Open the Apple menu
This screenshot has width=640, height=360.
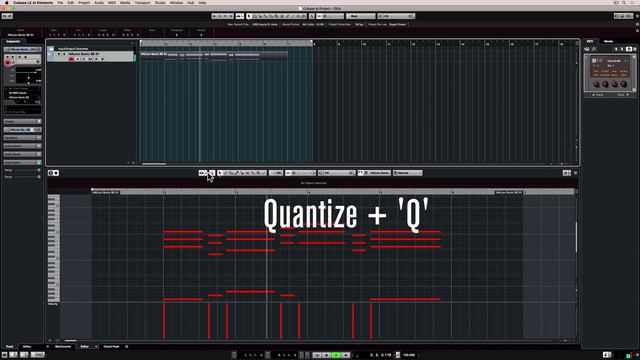[7, 2]
